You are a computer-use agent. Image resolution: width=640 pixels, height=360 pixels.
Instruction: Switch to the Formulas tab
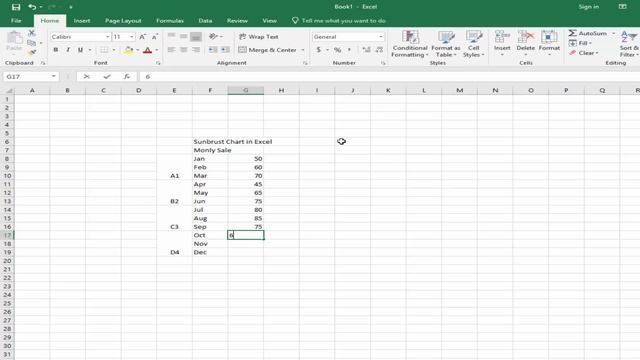(170, 21)
